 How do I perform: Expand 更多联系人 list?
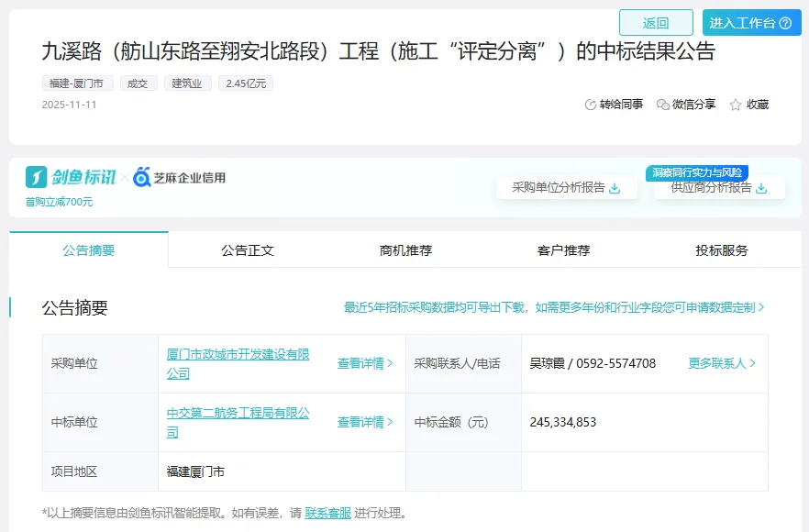[x=722, y=363]
